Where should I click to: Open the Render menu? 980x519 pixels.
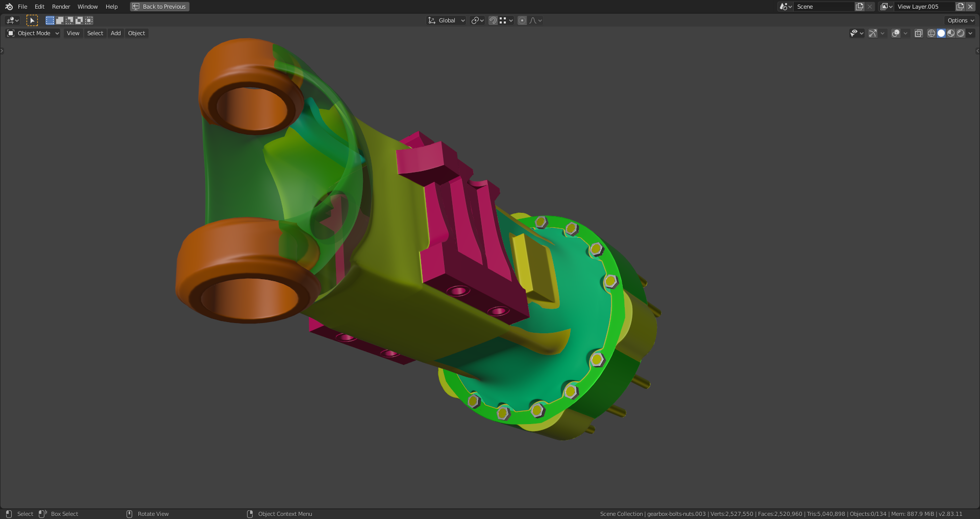61,7
